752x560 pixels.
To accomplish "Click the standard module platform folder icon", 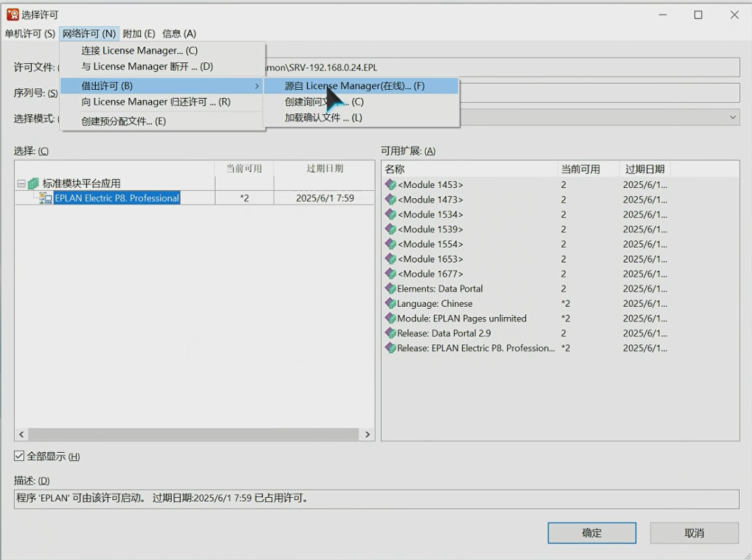I will (x=33, y=183).
